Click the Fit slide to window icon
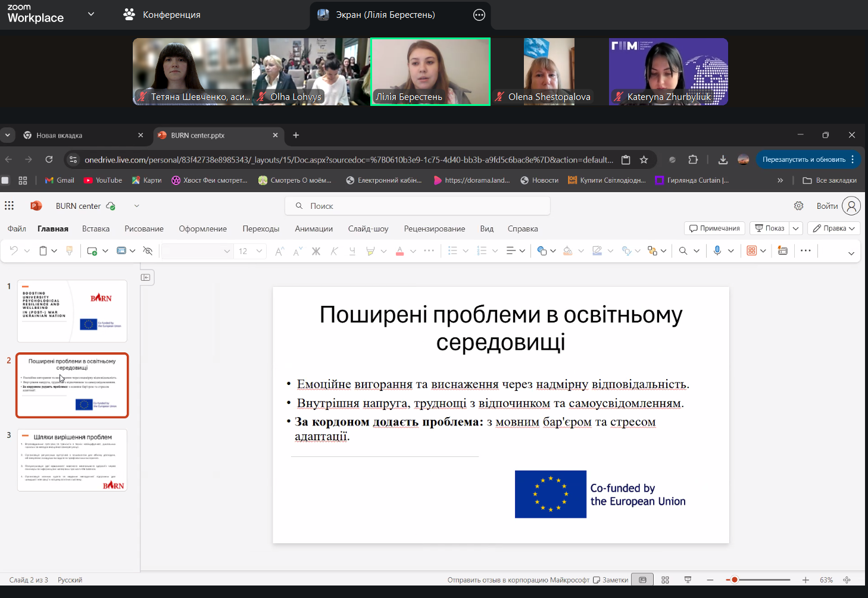 847,580
